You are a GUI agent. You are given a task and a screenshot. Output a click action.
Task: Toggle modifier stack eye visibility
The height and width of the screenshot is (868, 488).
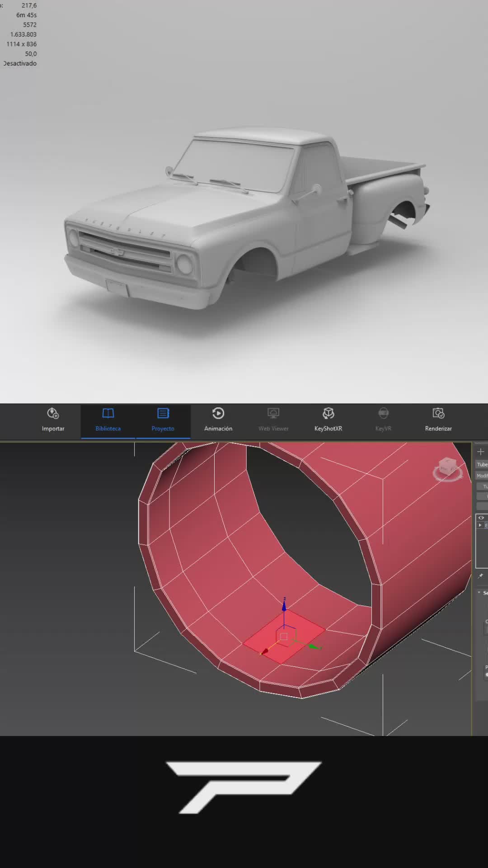pyautogui.click(x=481, y=518)
